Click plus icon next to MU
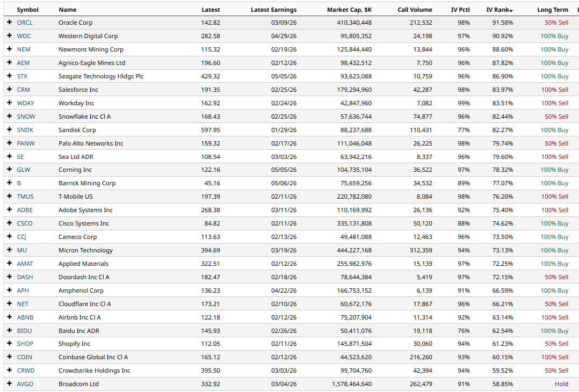The height and width of the screenshot is (392, 579). 9,250
